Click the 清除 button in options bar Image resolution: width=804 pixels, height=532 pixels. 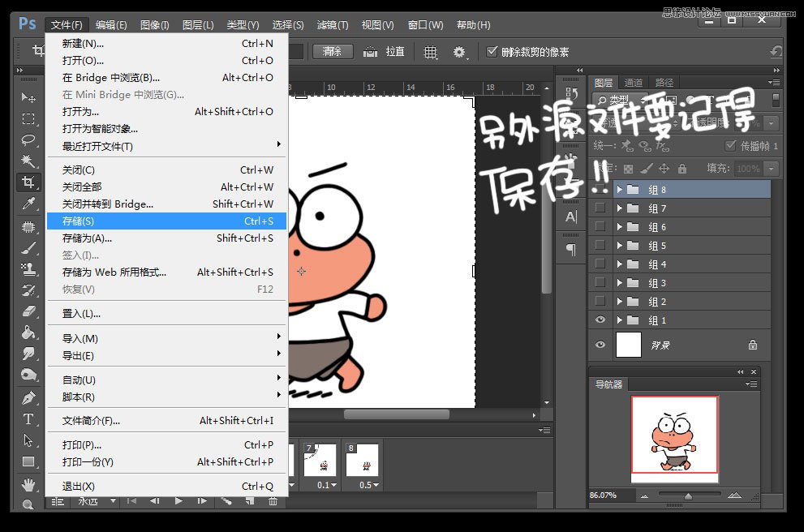pyautogui.click(x=332, y=51)
